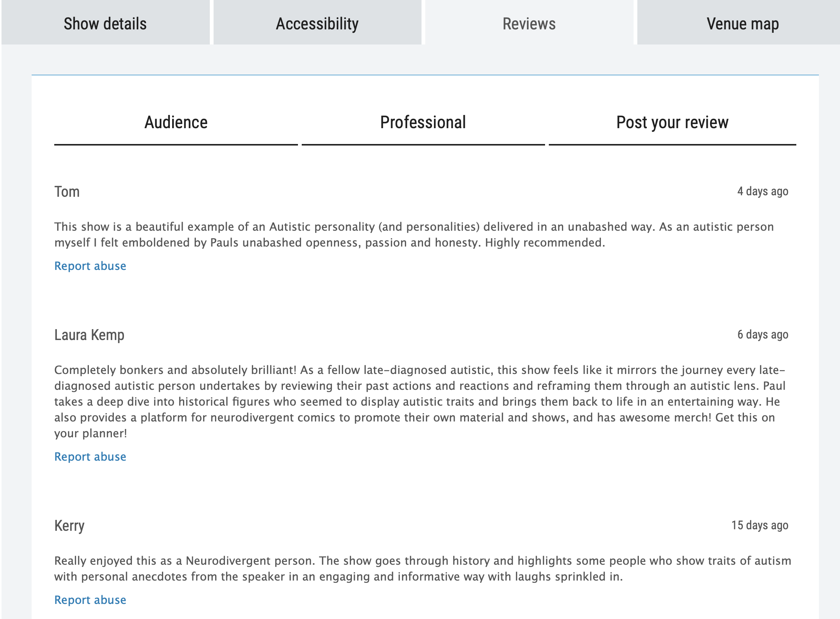Click the '15 days ago' timestamp
This screenshot has height=619, width=840.
760,525
